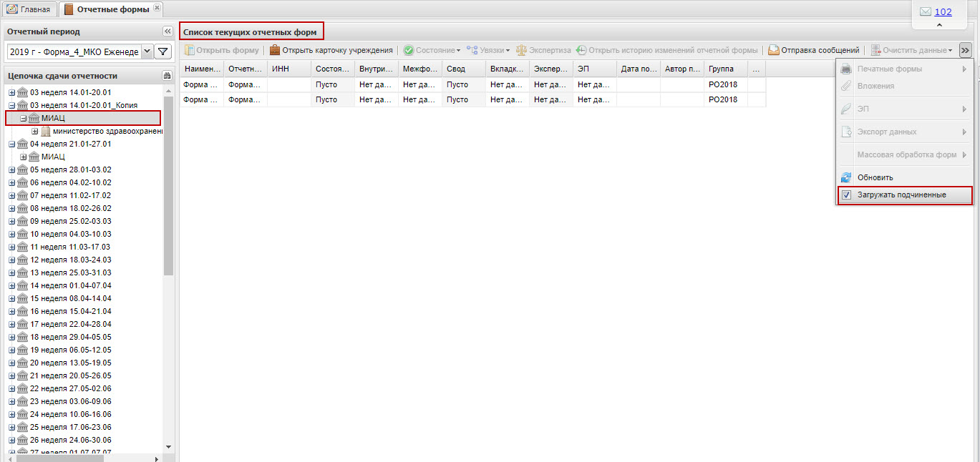Select 22 неделя 27.05-02.06 tree item
Viewport: 980px width, 462px height.
pyautogui.click(x=71, y=388)
